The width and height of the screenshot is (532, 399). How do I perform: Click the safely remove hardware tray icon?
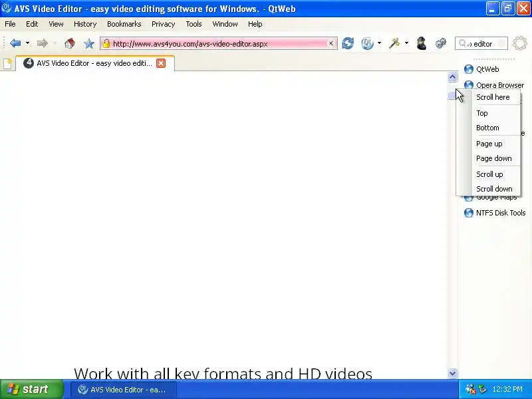(482, 389)
